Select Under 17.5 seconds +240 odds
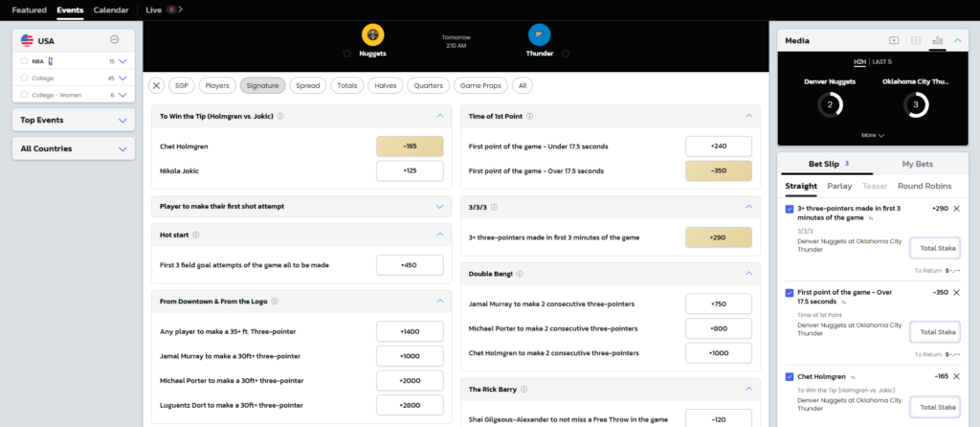Viewport: 980px width, 427px height. tap(719, 146)
